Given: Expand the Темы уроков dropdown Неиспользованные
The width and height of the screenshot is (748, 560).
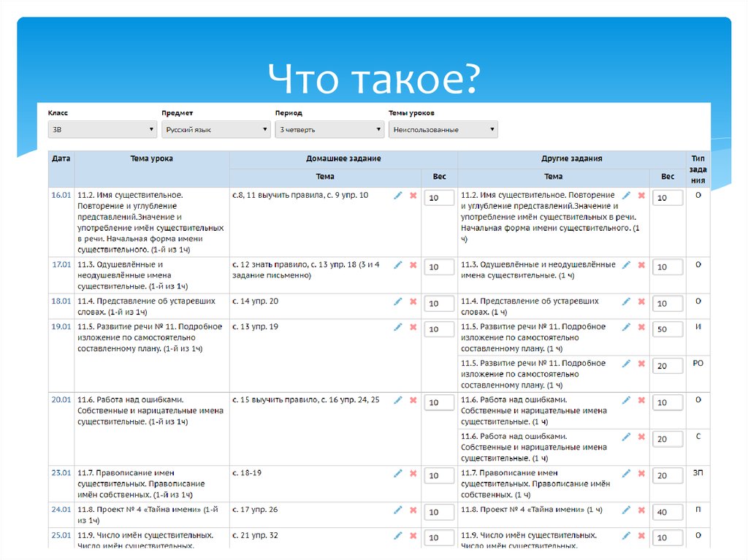Looking at the screenshot, I should point(443,129).
